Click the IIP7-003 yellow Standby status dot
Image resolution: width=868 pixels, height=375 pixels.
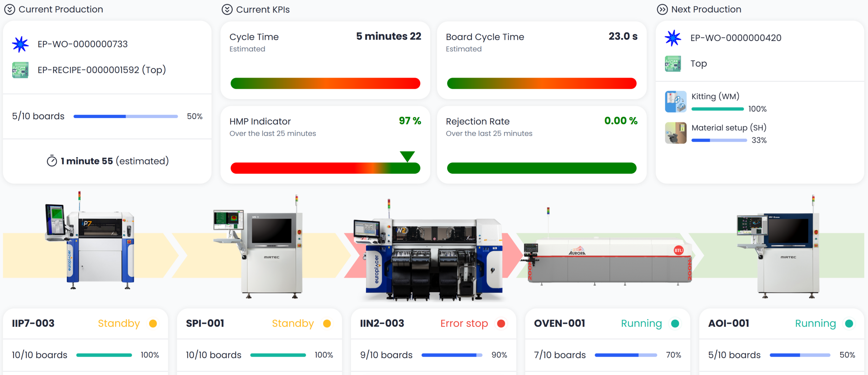pos(153,323)
